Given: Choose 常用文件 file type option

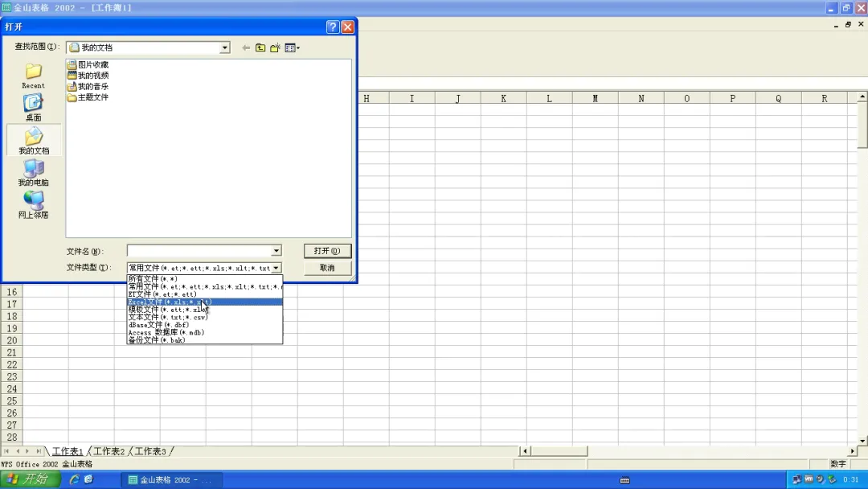Looking at the screenshot, I should [x=205, y=286].
